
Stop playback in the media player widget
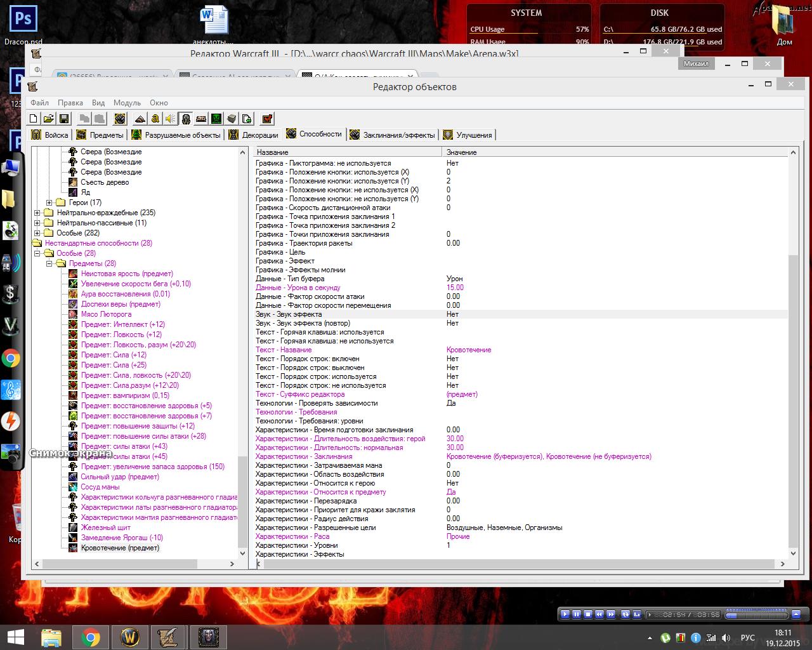588,614
